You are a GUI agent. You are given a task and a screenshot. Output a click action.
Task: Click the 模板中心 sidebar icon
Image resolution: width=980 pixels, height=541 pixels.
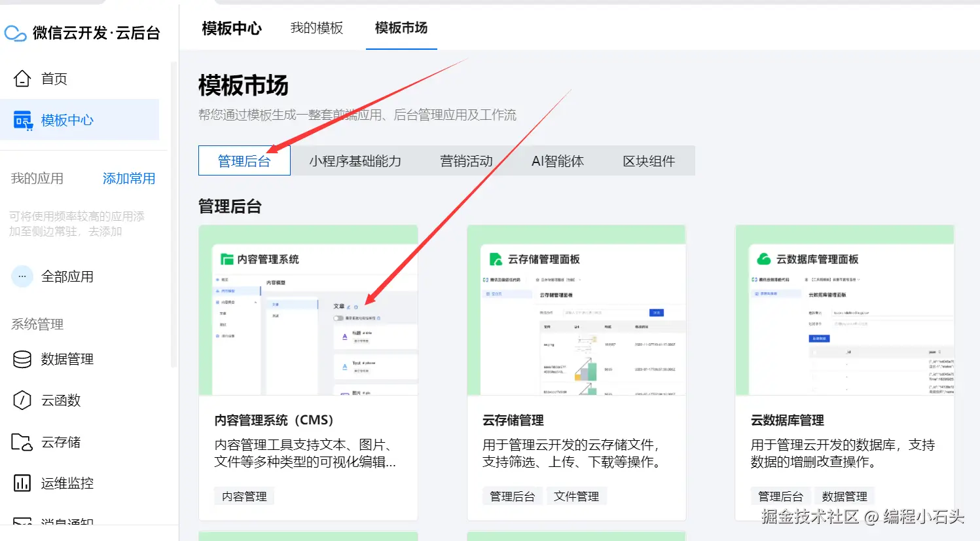click(23, 121)
